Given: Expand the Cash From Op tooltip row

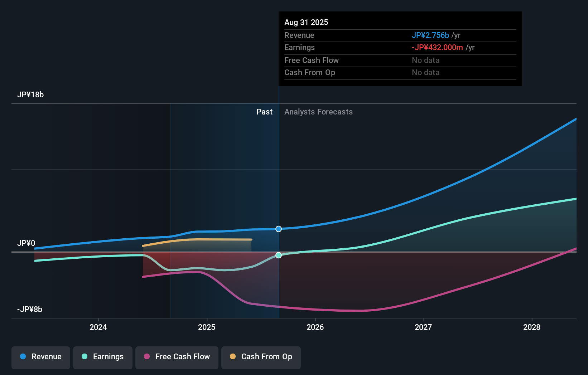Looking at the screenshot, I should [310, 72].
